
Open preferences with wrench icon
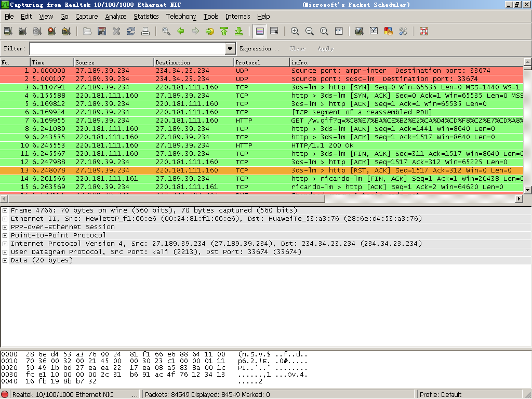click(x=403, y=32)
